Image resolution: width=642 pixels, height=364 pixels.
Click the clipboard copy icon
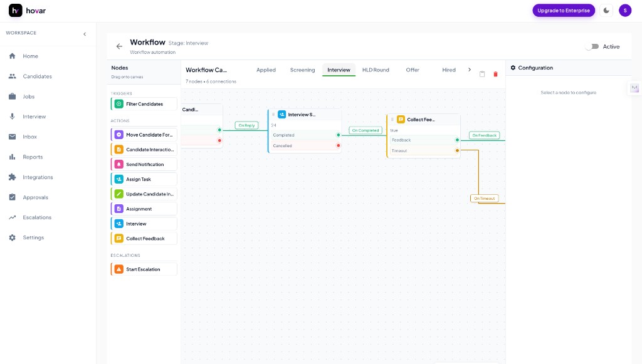pos(482,74)
